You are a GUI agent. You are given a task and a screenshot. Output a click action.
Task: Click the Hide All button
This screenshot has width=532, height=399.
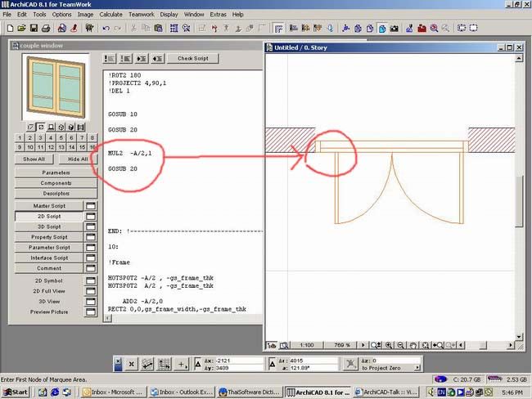(78, 159)
